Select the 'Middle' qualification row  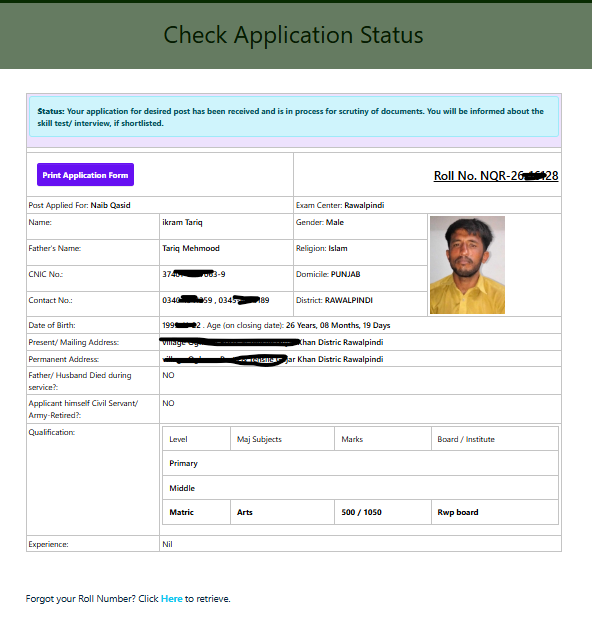pyautogui.click(x=360, y=488)
